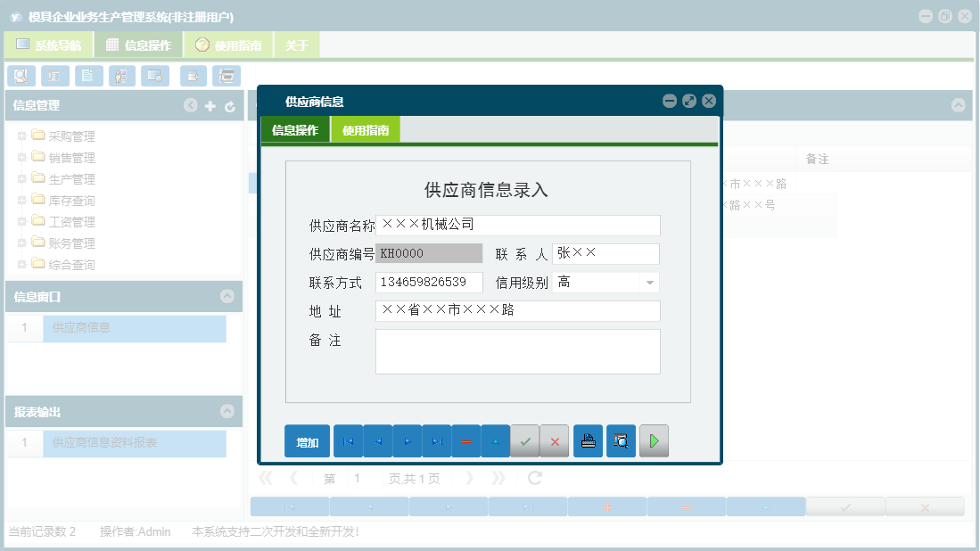Click the page number field in pager
The height and width of the screenshot is (551, 980).
pos(366,479)
